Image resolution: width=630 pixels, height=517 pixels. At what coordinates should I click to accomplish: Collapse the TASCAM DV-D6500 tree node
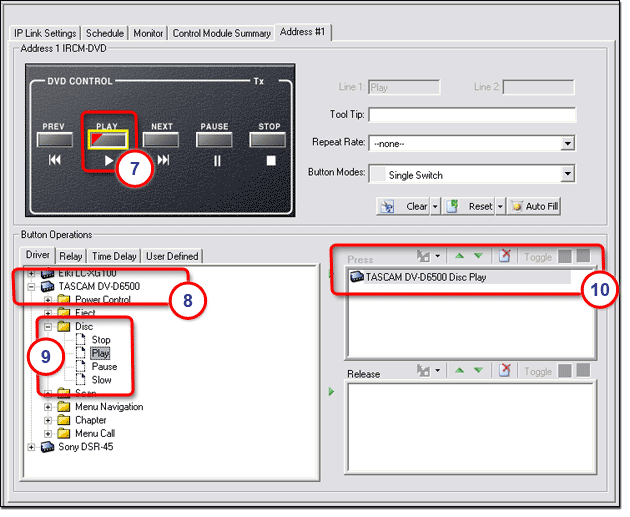click(x=32, y=286)
